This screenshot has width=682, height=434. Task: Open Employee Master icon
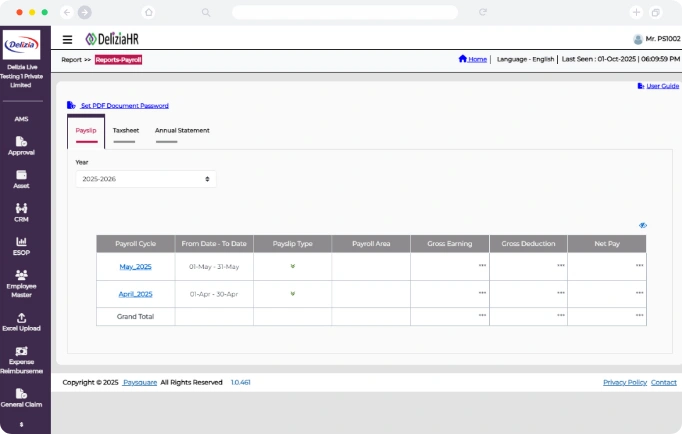[21, 275]
